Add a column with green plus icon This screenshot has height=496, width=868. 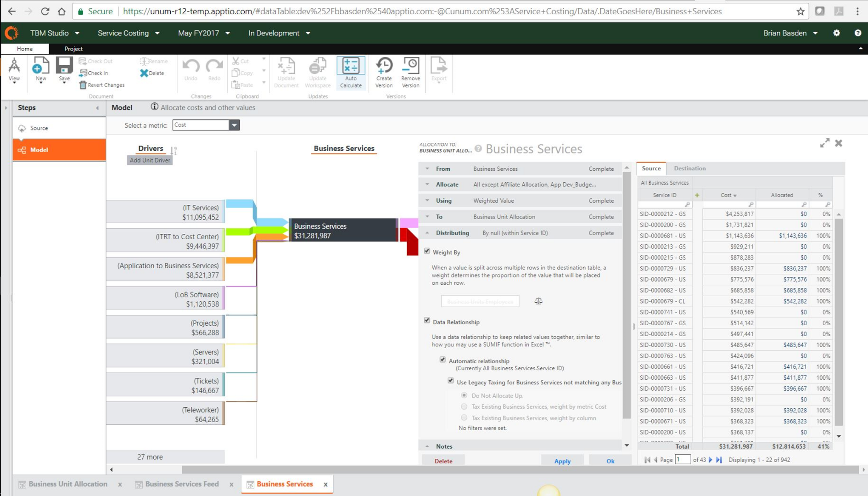click(697, 195)
